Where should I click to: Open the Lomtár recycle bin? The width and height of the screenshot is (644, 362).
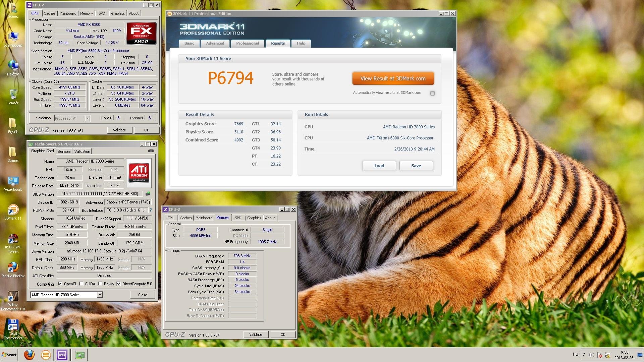pos(13,97)
